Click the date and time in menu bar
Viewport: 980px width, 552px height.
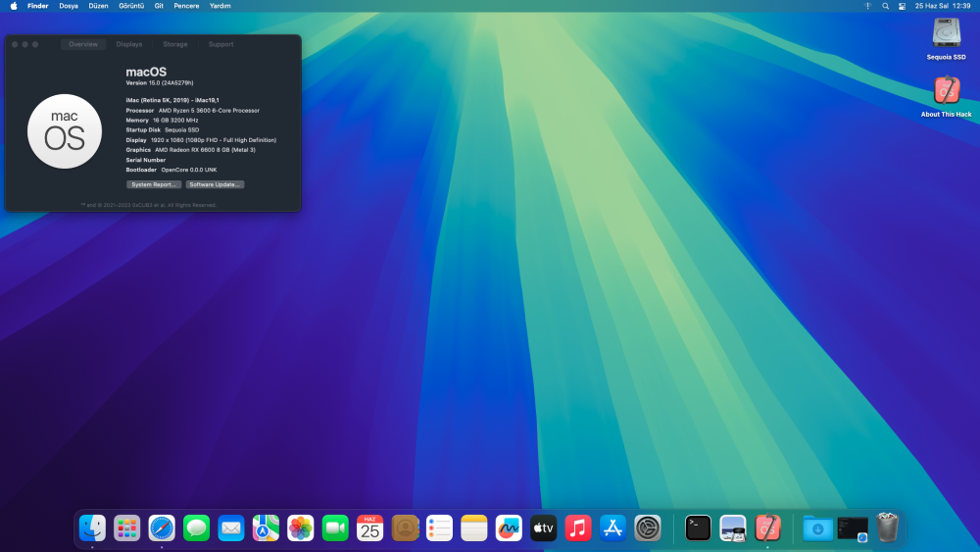943,6
